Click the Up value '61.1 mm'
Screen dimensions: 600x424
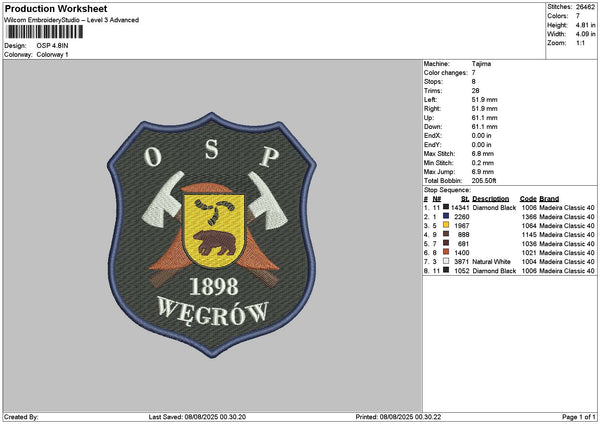pos(484,118)
